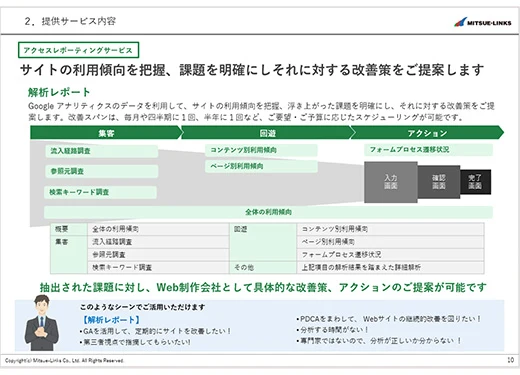Image resolution: width=520 pixels, height=375 pixels.
Task: Click '上記項目の解析結果を踏まえた詳細解析' table cell
Action: tap(390, 267)
